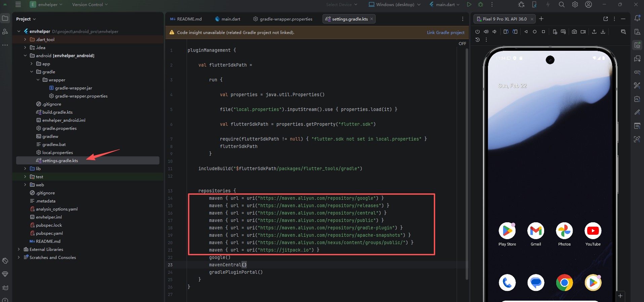
Task: Open the emulator window in a new window icon
Action: click(x=606, y=19)
